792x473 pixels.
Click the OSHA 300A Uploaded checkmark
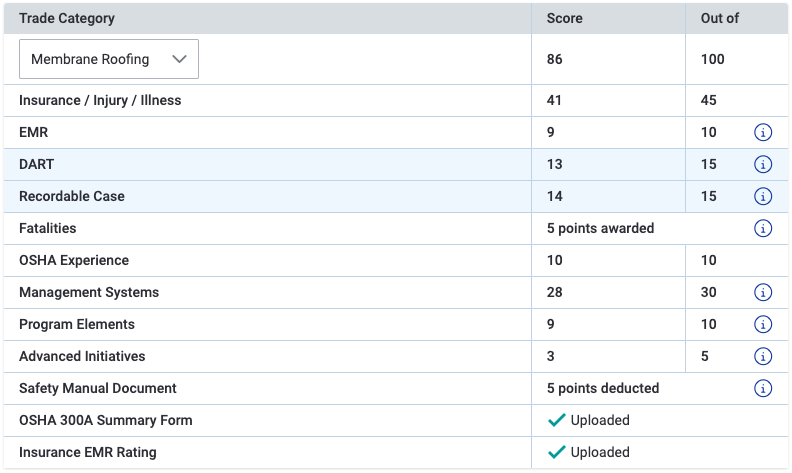[557, 420]
